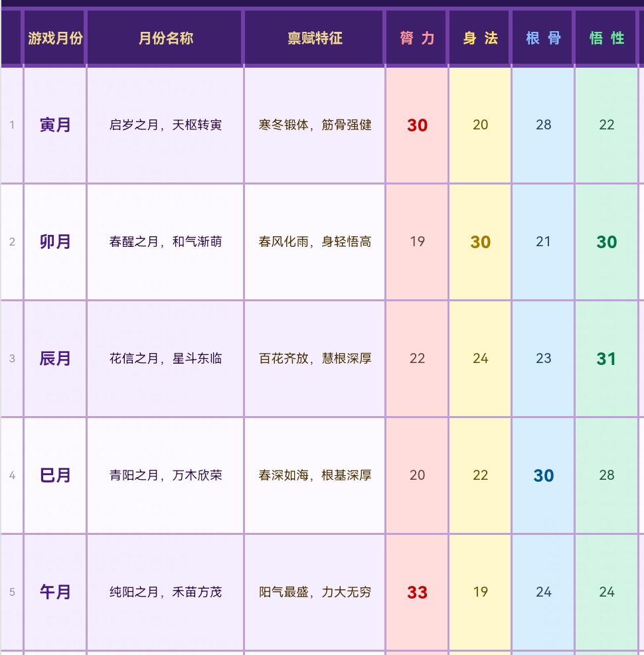
Task: Click cell 纯阳之月，禾苗方茂
Action: 165,592
